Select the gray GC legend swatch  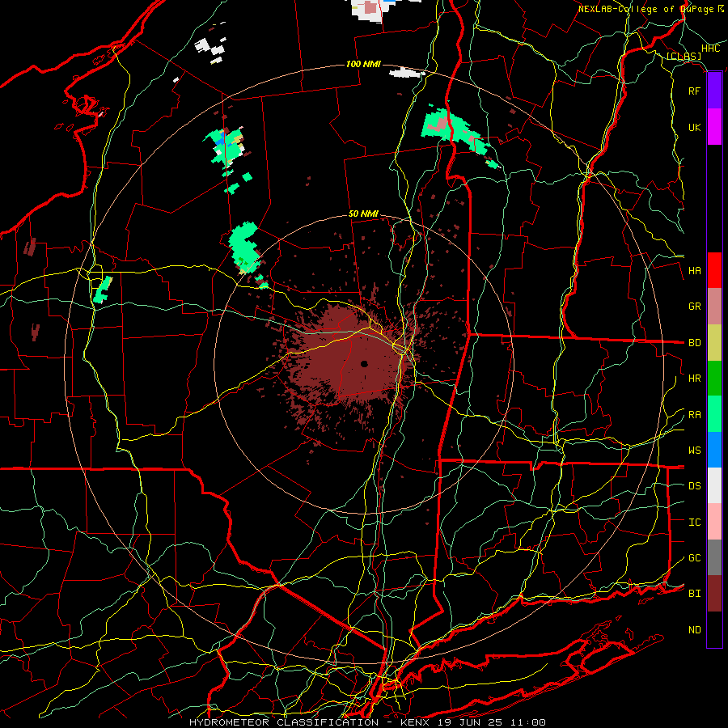714,557
